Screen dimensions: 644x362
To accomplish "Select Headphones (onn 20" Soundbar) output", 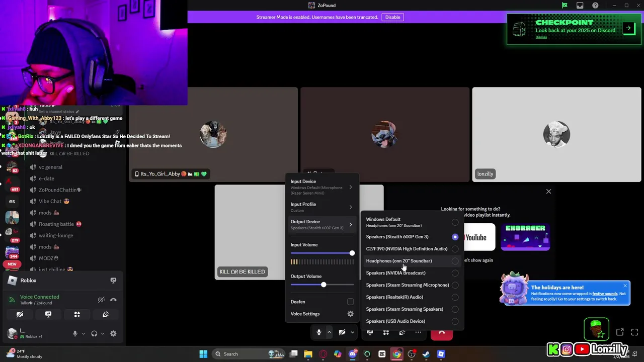I will tap(412, 261).
